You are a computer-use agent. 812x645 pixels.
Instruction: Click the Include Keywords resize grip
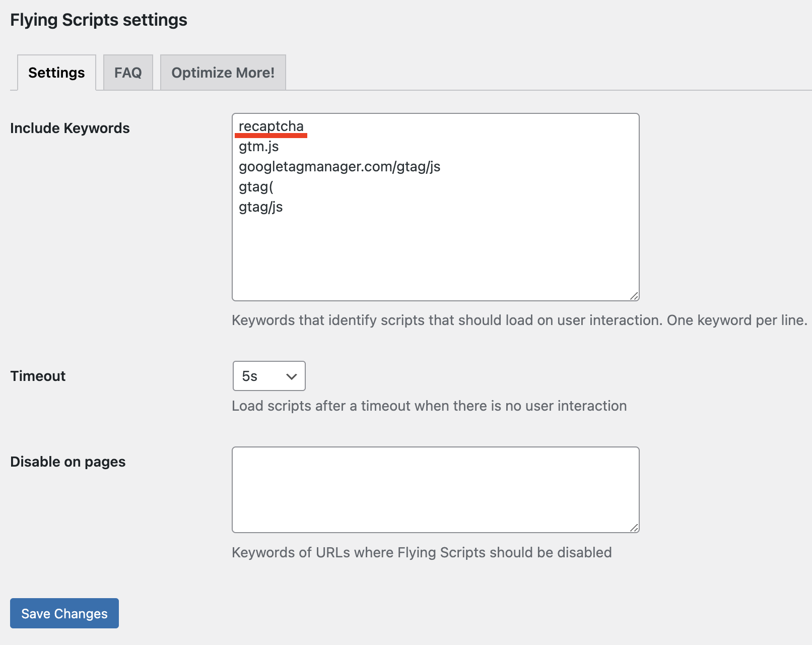[x=635, y=296]
